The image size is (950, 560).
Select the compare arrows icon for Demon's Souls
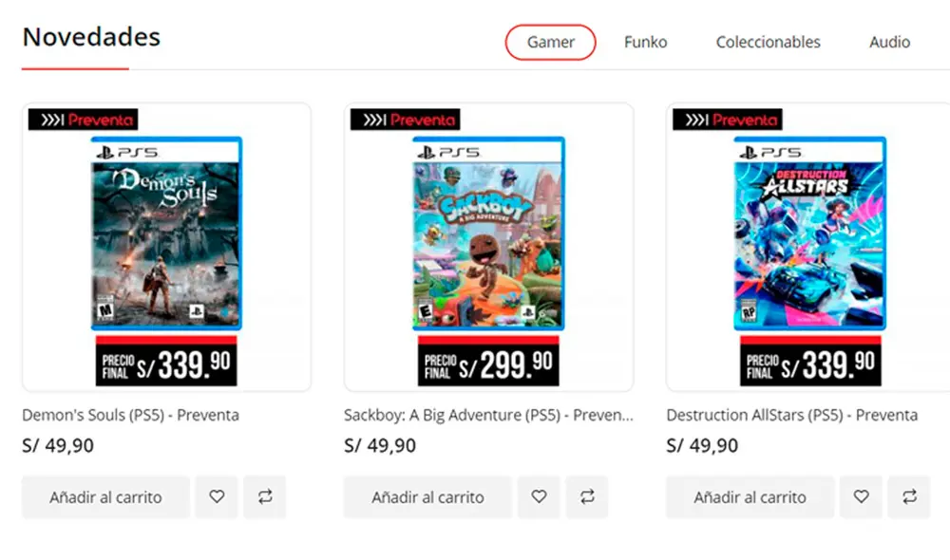point(264,496)
